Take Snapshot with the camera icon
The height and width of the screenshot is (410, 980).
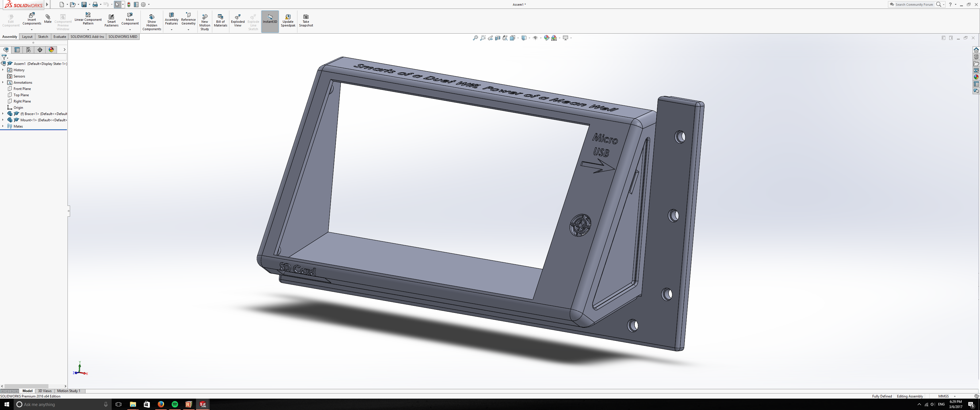tap(306, 17)
